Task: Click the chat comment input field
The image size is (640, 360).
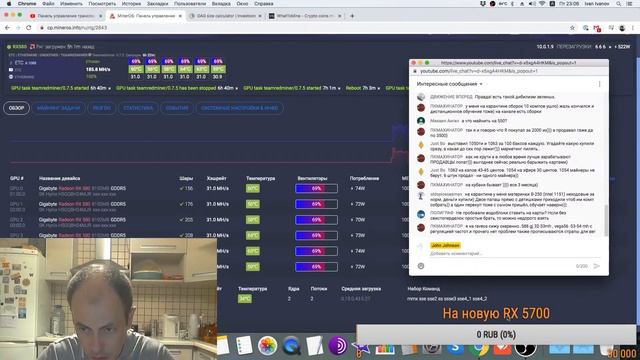Action: click(x=514, y=254)
